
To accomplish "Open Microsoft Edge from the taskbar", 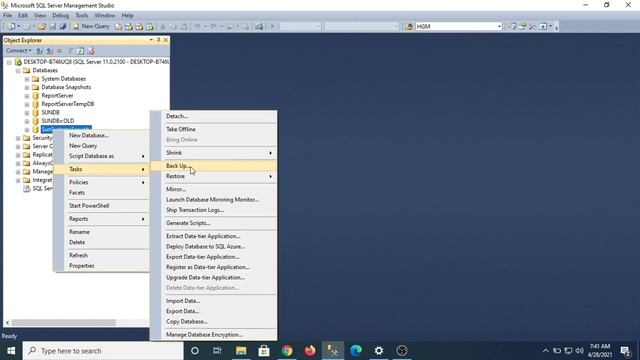I will (356, 351).
